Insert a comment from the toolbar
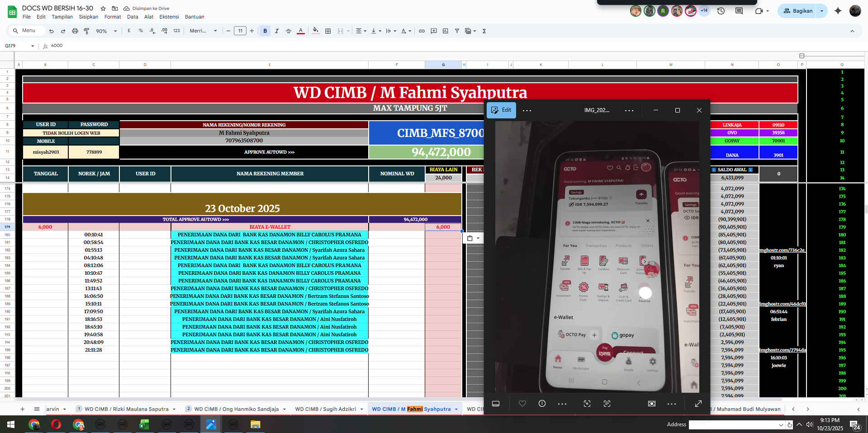Viewport: 868px width, 433px height. click(x=434, y=31)
